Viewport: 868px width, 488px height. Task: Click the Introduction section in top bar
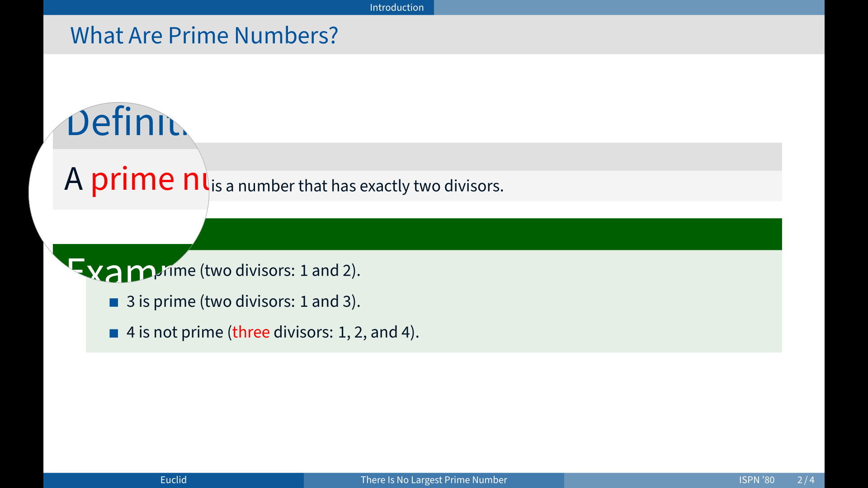click(x=396, y=7)
